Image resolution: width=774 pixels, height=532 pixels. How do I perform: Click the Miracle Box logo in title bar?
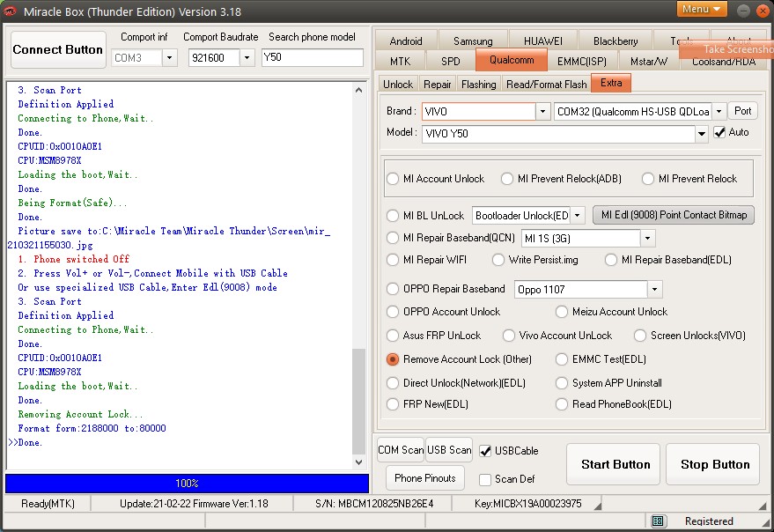[10, 11]
